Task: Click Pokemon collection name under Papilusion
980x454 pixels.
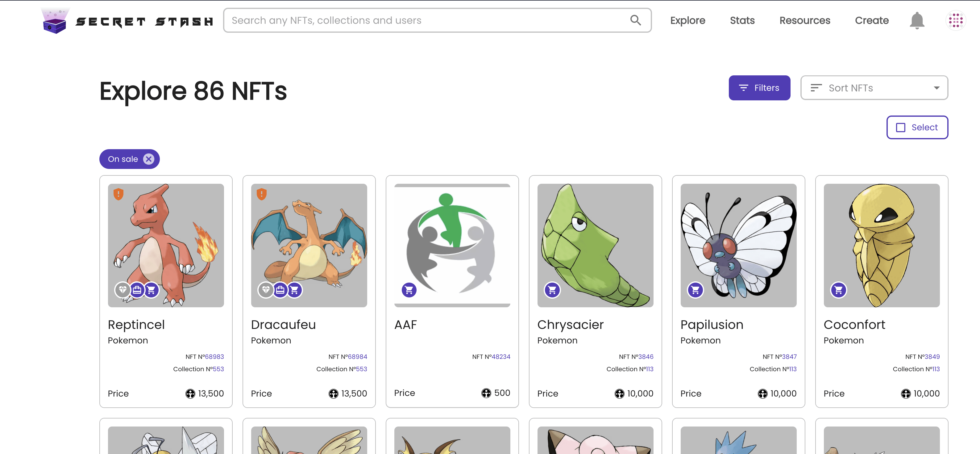Action: 700,341
